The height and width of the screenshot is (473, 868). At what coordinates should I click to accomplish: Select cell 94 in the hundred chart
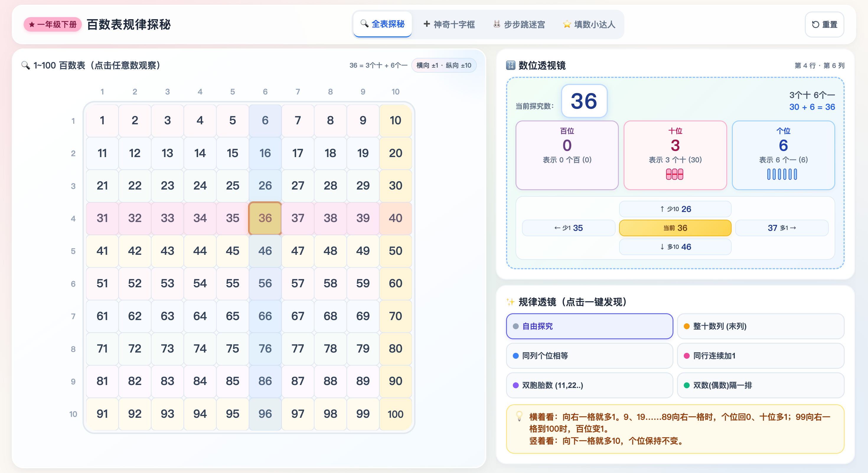tap(200, 414)
